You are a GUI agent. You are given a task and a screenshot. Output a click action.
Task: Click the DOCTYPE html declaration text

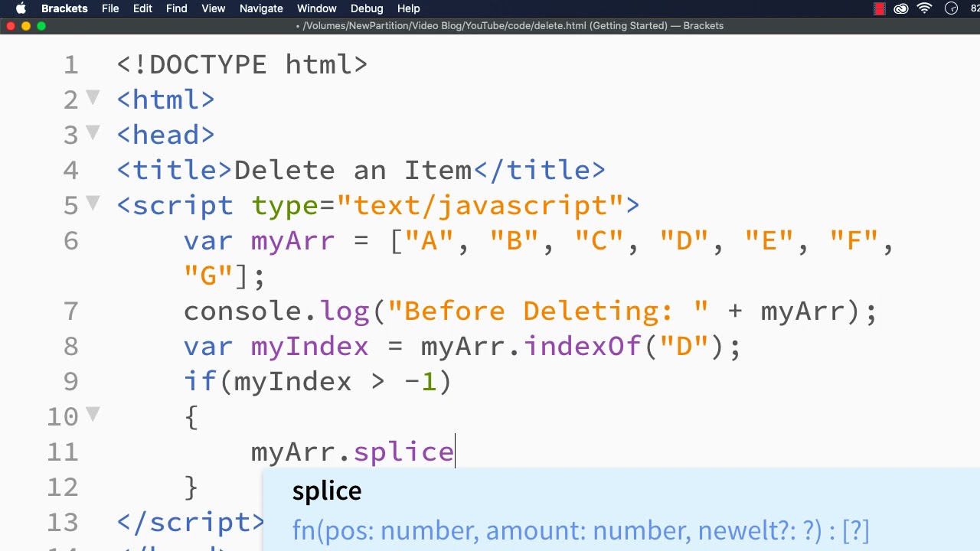coord(243,65)
